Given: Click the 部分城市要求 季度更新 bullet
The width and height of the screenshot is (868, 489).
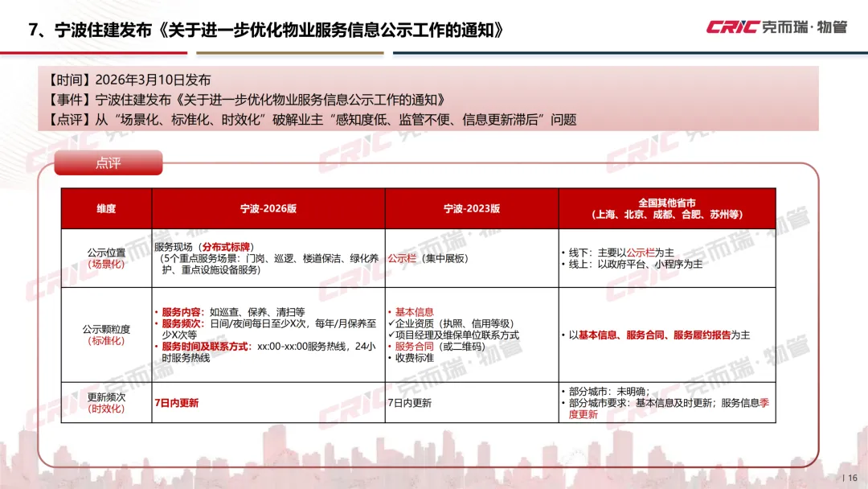Looking at the screenshot, I should pyautogui.click(x=666, y=408).
